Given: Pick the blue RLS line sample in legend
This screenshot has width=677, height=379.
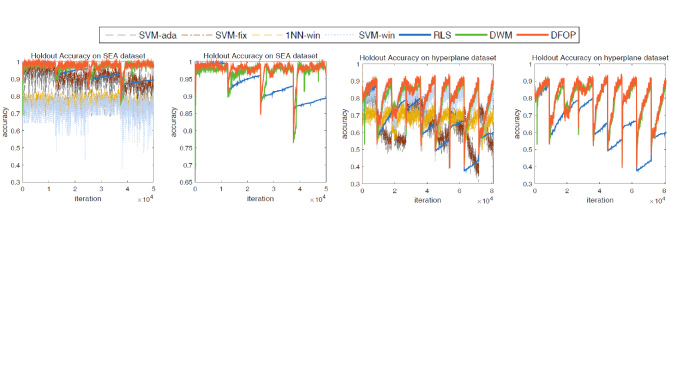Looking at the screenshot, I should click(414, 35).
